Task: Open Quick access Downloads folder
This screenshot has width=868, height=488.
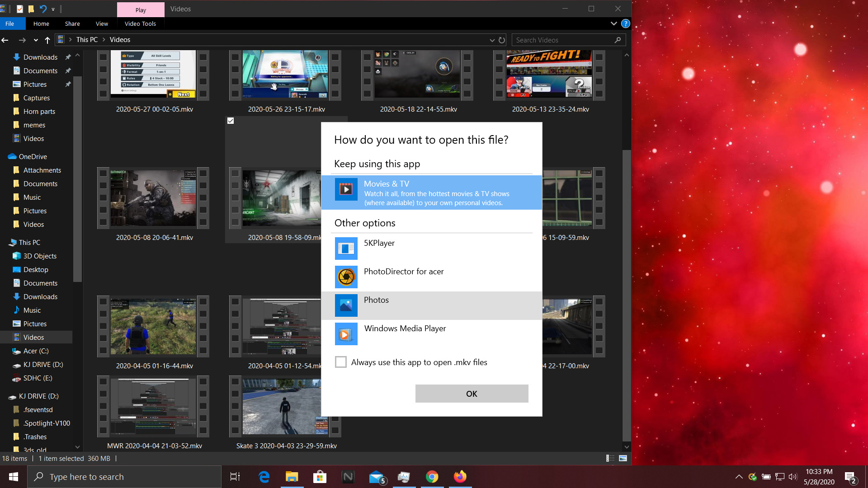Action: [x=40, y=57]
